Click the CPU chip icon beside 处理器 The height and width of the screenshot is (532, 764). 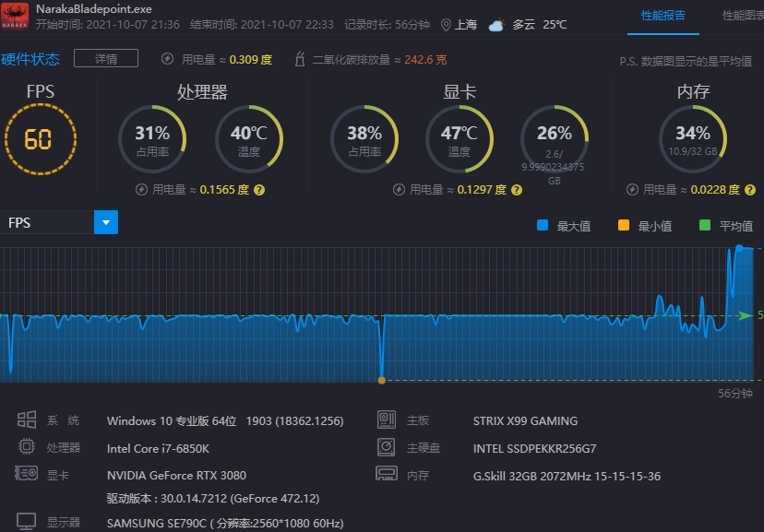point(27,446)
